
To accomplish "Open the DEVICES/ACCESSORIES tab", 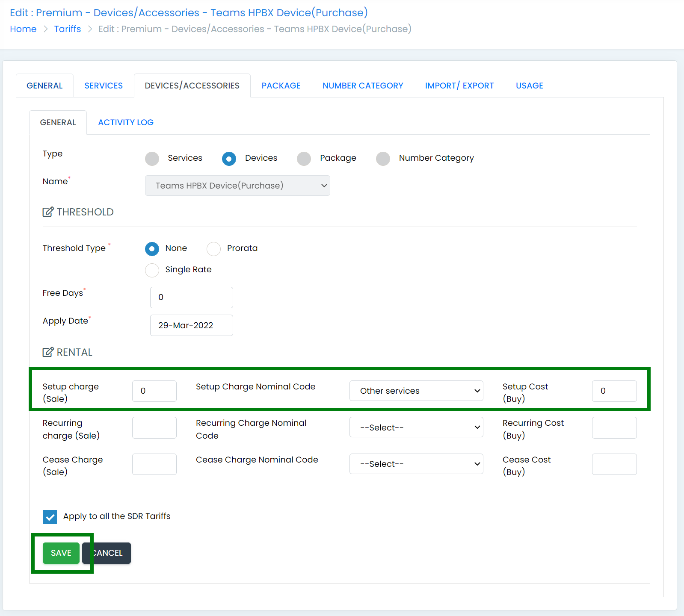I will point(192,85).
